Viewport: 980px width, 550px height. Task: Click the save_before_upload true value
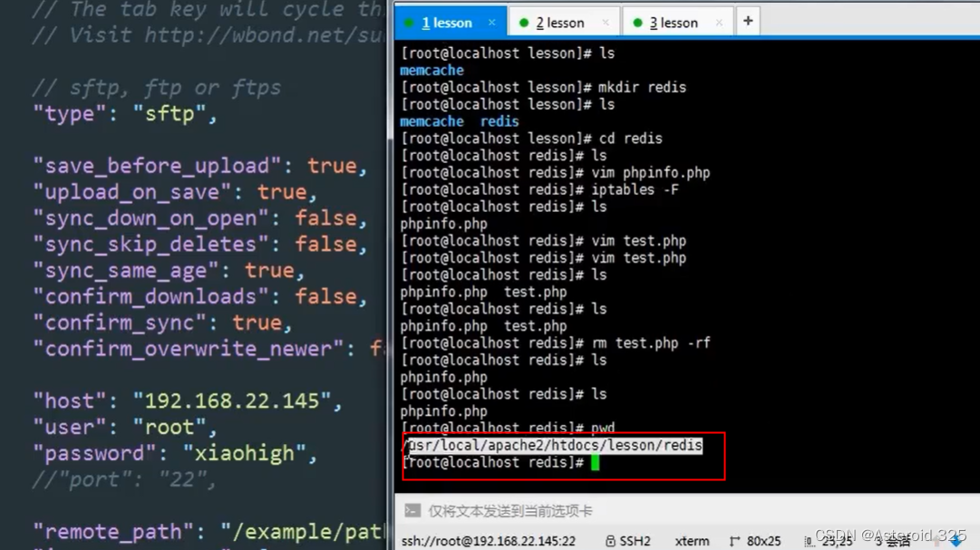click(331, 166)
